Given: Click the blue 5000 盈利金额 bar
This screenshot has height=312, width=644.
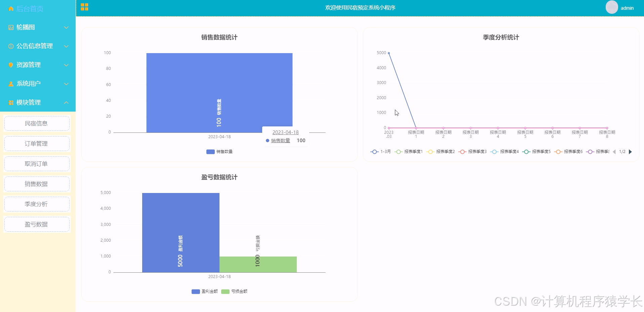Looking at the screenshot, I should tap(181, 233).
